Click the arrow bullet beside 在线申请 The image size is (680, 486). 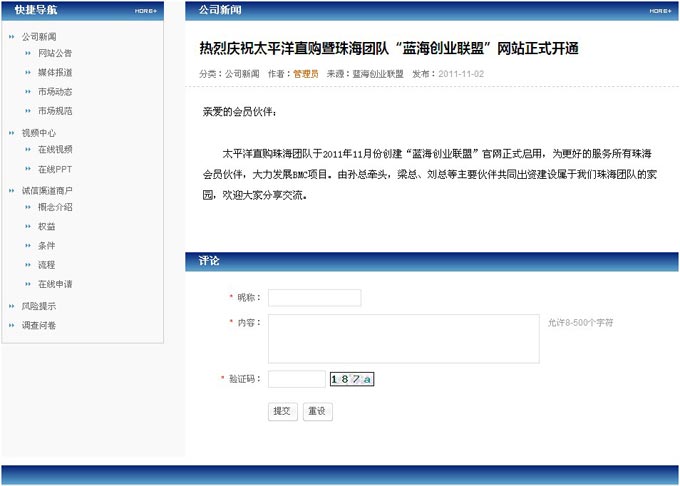click(28, 284)
